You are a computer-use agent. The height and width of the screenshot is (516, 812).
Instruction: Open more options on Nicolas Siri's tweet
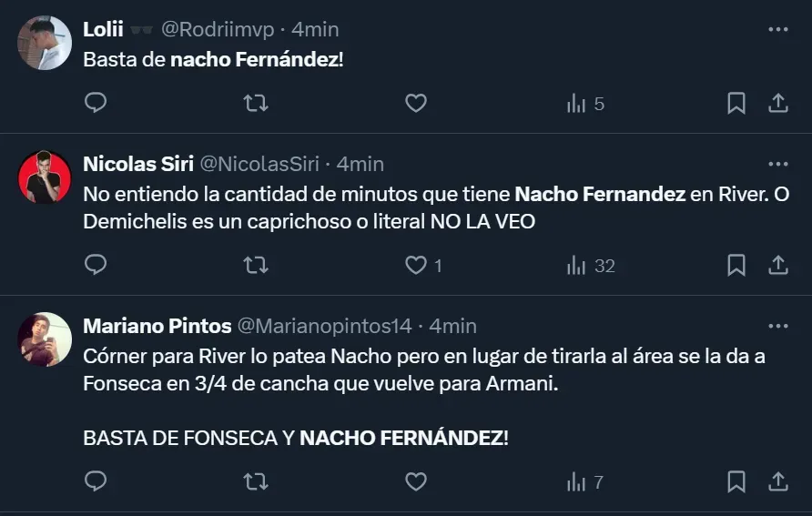point(777,164)
